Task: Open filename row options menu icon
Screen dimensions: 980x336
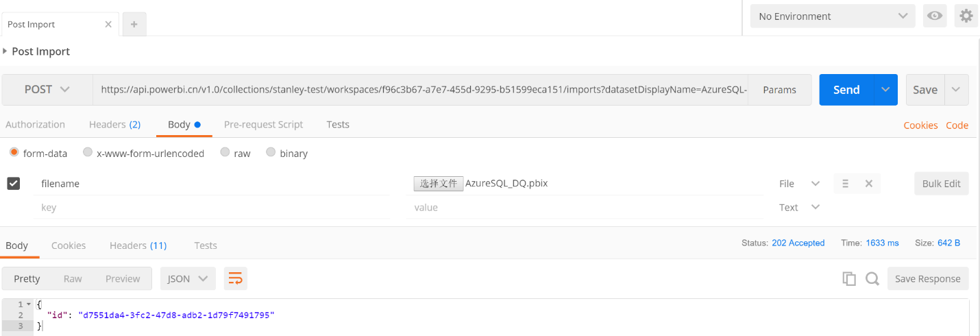Action: click(x=845, y=184)
